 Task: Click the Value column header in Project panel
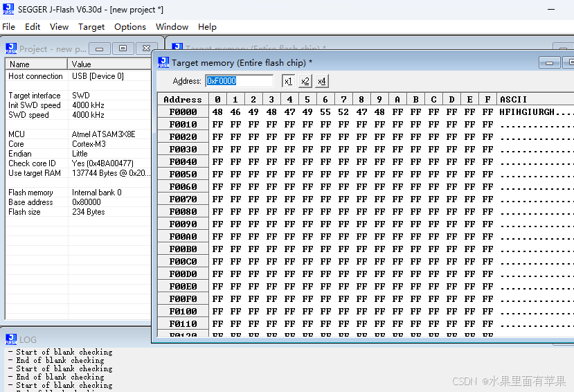(109, 64)
